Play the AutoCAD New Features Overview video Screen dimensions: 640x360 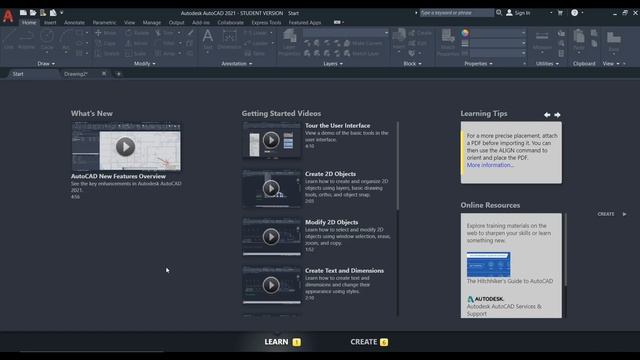125,147
